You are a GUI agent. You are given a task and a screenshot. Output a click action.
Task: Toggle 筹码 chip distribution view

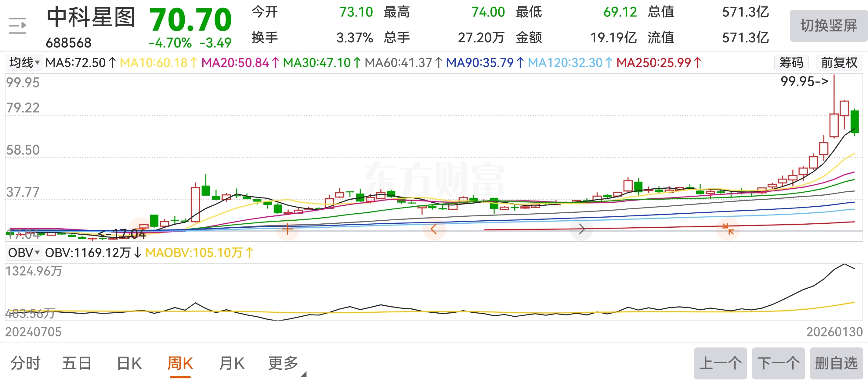pos(791,62)
